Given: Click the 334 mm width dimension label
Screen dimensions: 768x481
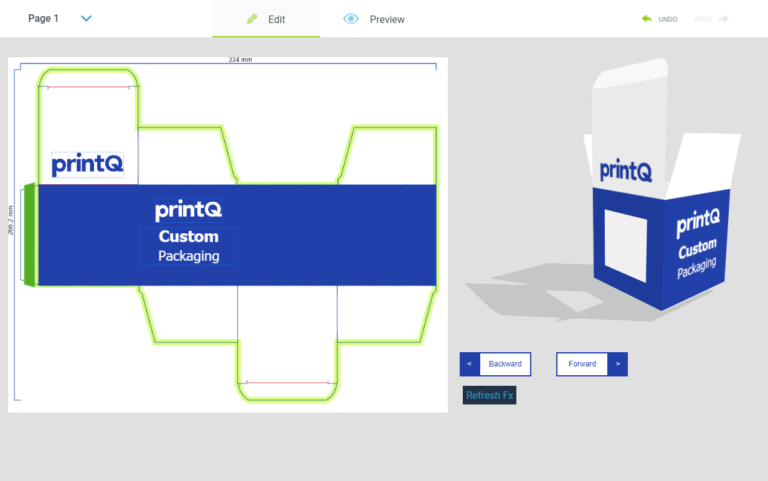Looking at the screenshot, I should 240,60.
